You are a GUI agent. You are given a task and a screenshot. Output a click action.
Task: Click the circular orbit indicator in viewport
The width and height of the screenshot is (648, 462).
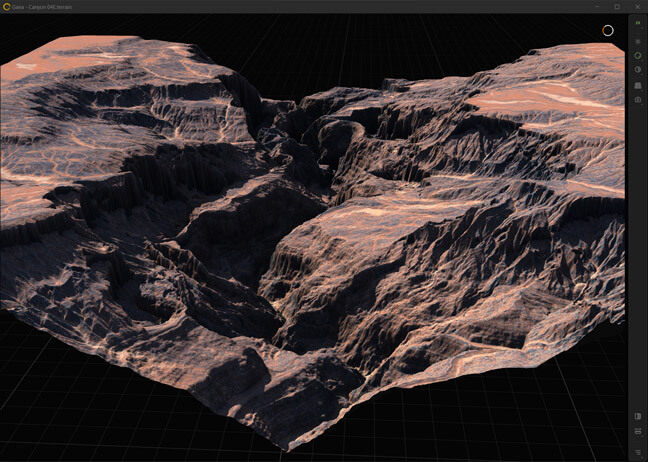pyautogui.click(x=607, y=30)
